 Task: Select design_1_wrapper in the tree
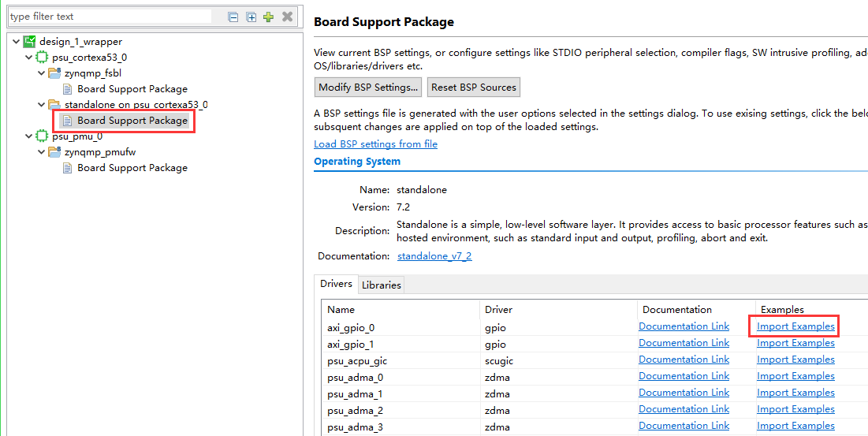point(81,42)
